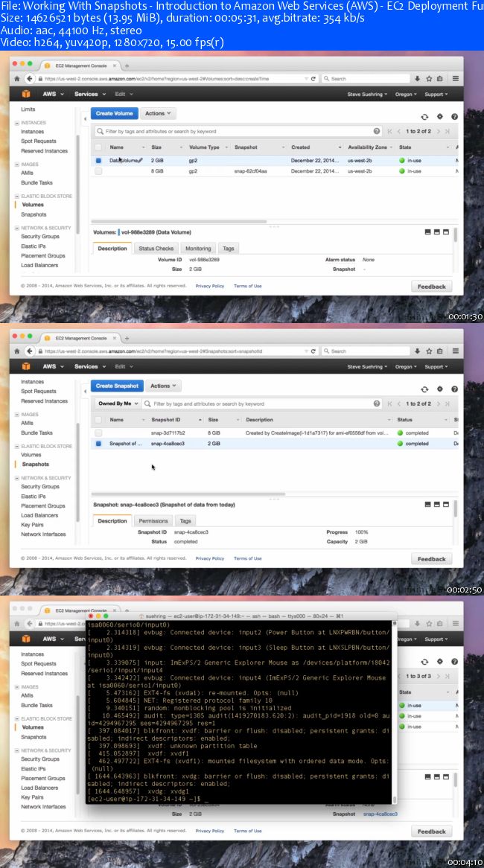Image resolution: width=484 pixels, height=868 pixels.
Task: Click Feedback button on Volumes page
Action: pos(431,286)
